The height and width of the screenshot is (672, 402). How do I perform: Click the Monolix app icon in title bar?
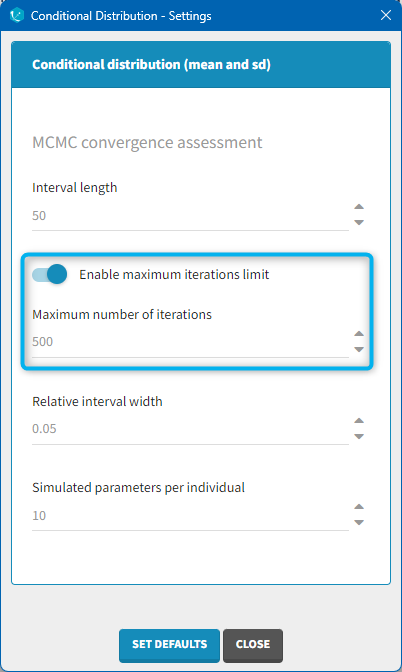coord(17,15)
